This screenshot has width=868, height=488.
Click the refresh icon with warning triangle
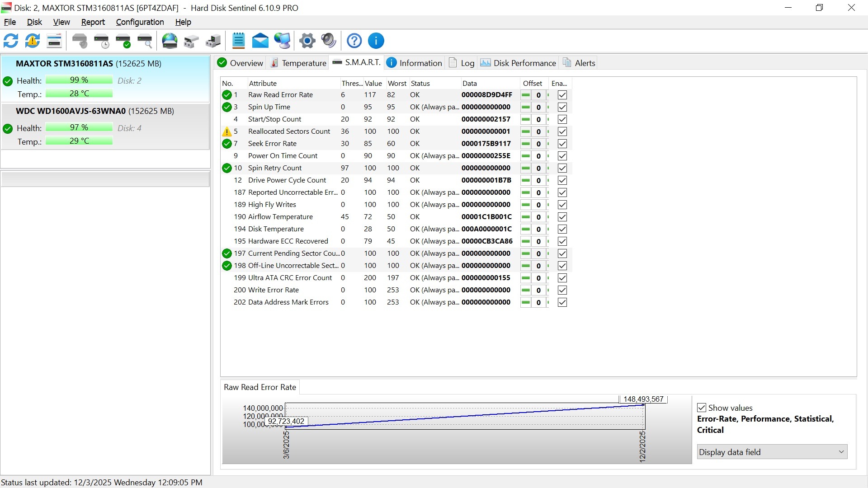click(33, 41)
